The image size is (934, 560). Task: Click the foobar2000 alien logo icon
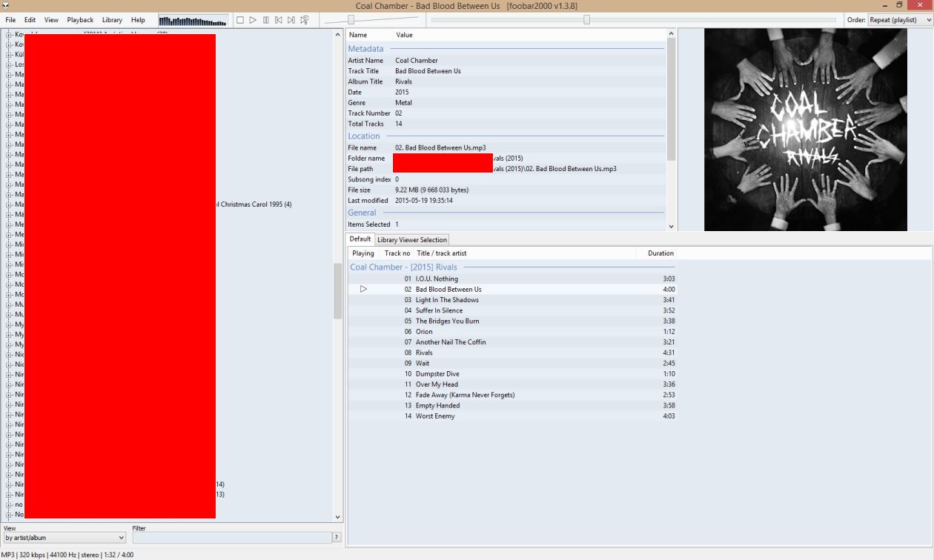coord(6,5)
